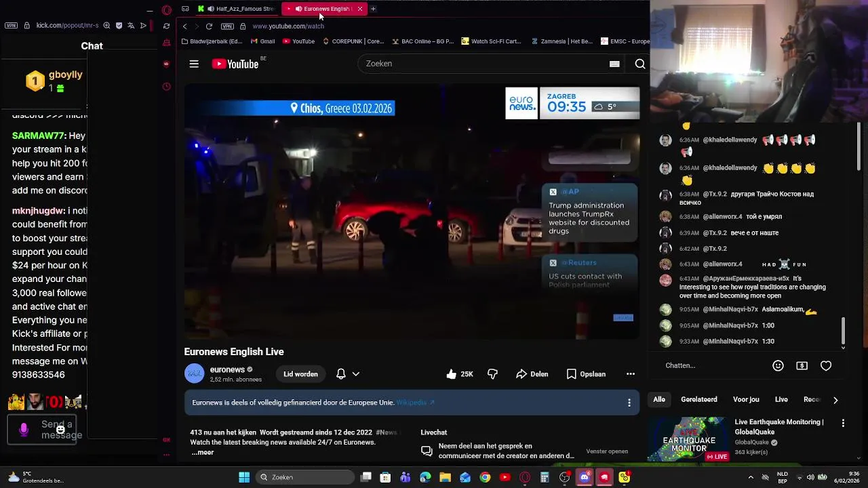This screenshot has height=488, width=868.
Task: Open the COREPUNK bookmark
Action: [x=353, y=41]
